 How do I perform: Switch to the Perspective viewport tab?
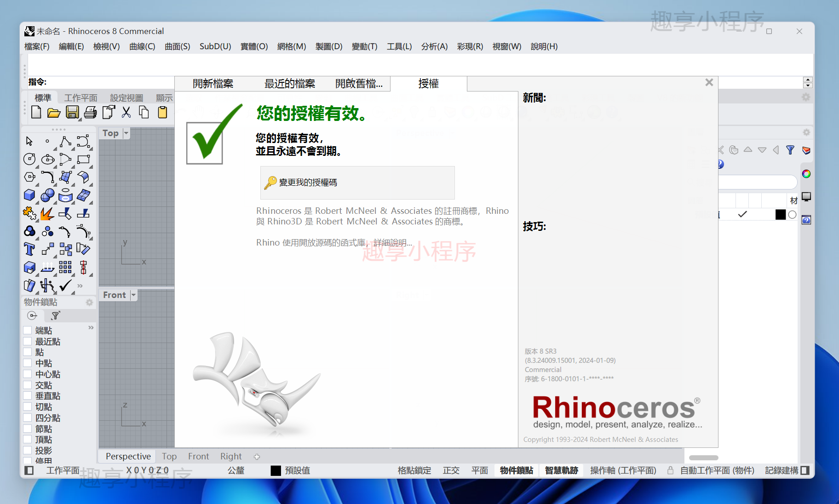click(128, 456)
